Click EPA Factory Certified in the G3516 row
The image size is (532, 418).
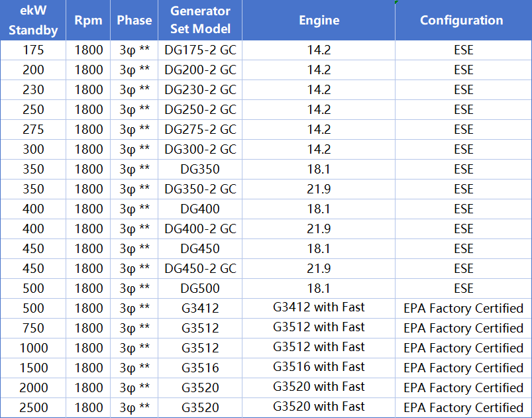pos(464,368)
